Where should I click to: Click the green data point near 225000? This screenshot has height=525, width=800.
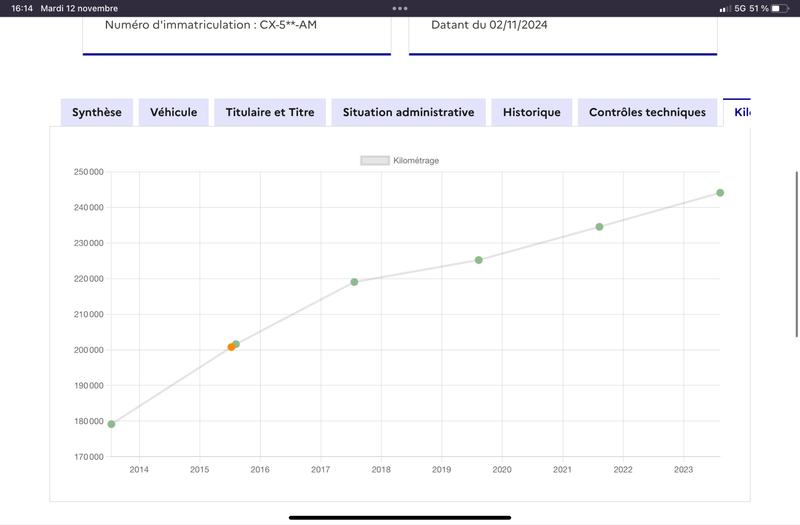[x=479, y=260]
